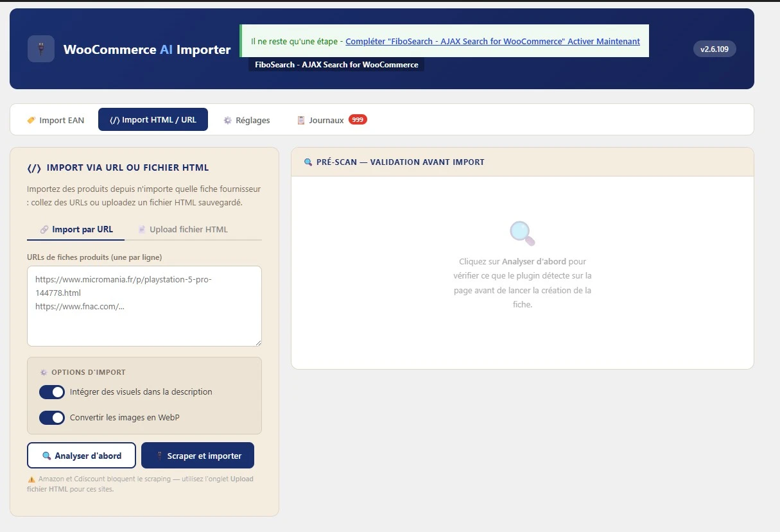Toggle Convertir les images en WebP

click(52, 418)
